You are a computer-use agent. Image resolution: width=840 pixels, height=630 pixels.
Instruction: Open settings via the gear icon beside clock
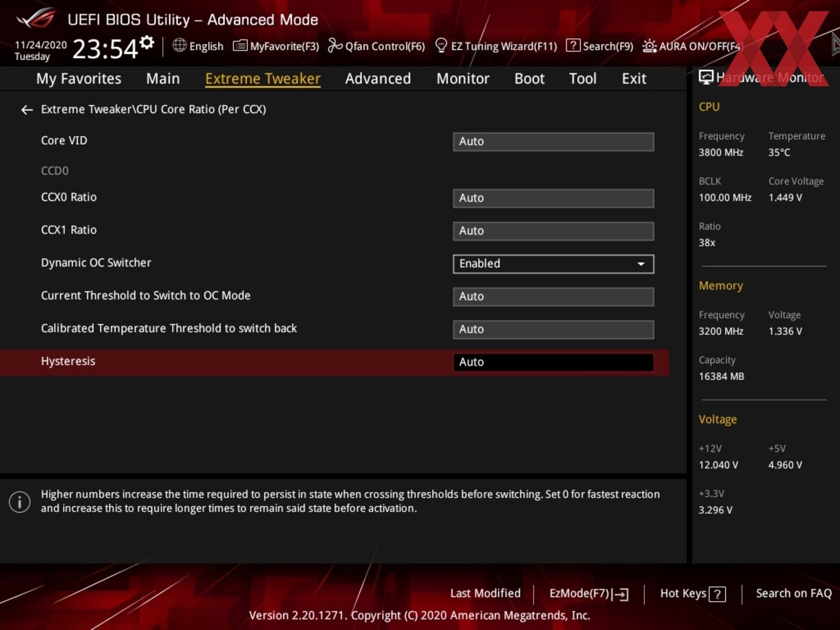pos(147,42)
